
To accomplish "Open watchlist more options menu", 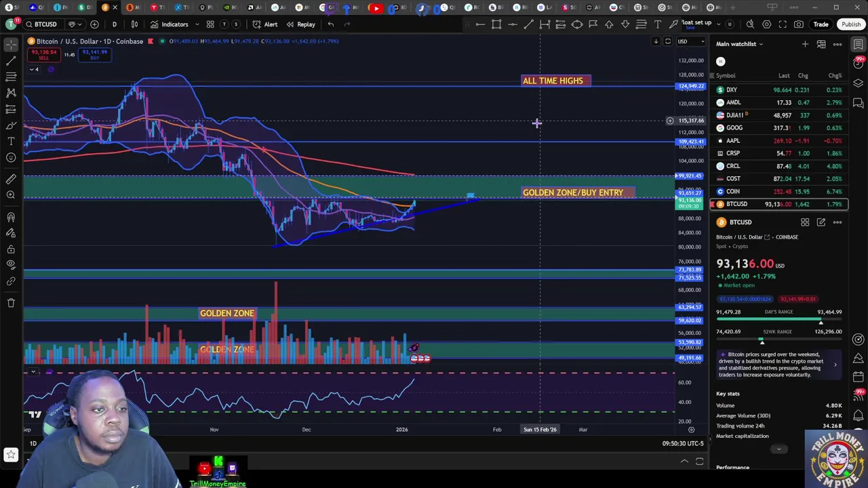I will pyautogui.click(x=837, y=44).
